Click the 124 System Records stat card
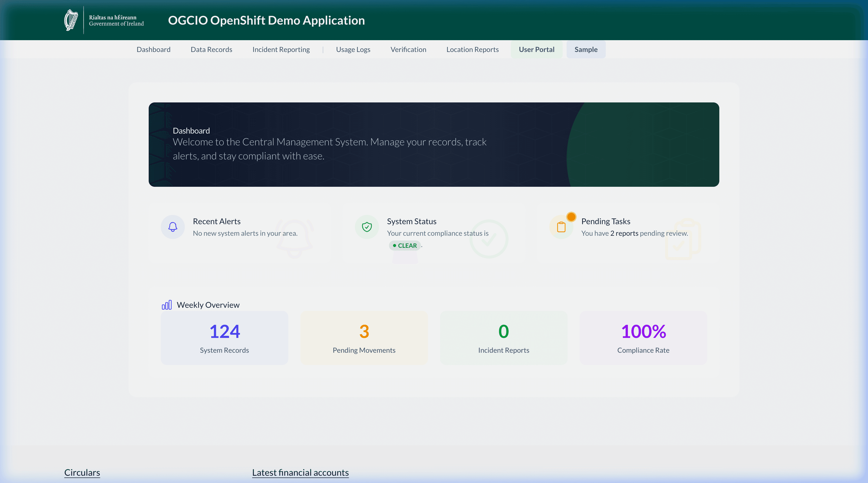868x483 pixels. tap(225, 338)
